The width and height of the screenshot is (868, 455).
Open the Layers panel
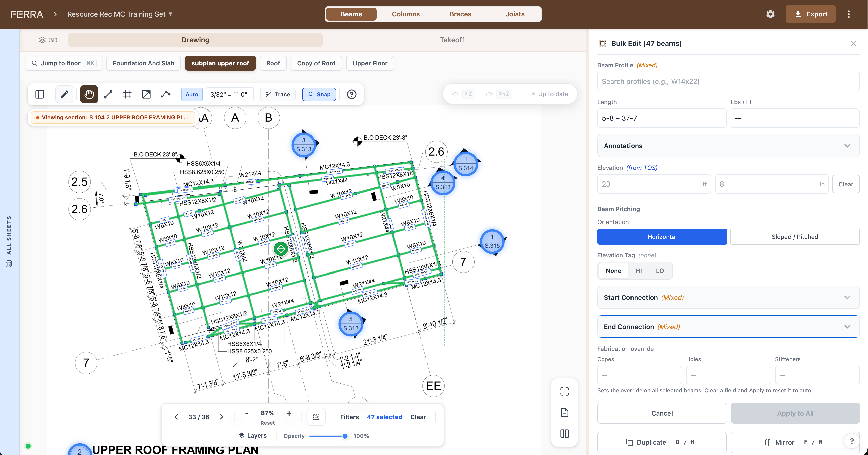[253, 435]
